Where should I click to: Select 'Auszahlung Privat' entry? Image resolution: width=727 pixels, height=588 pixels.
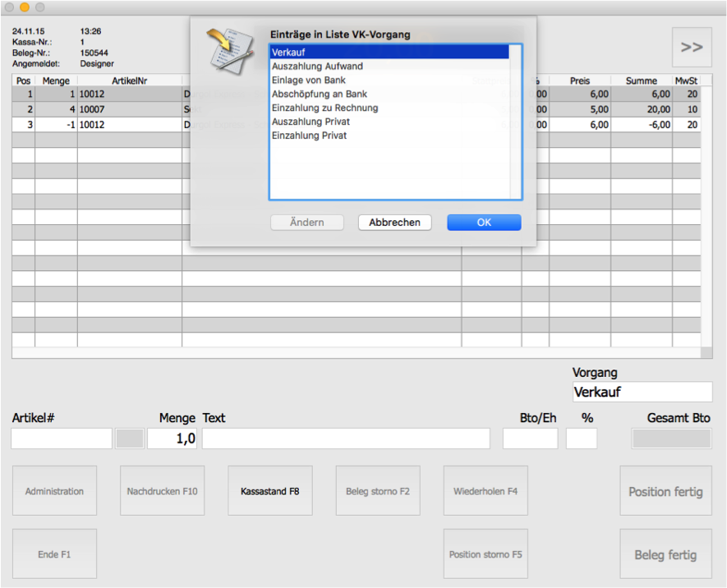coord(311,122)
